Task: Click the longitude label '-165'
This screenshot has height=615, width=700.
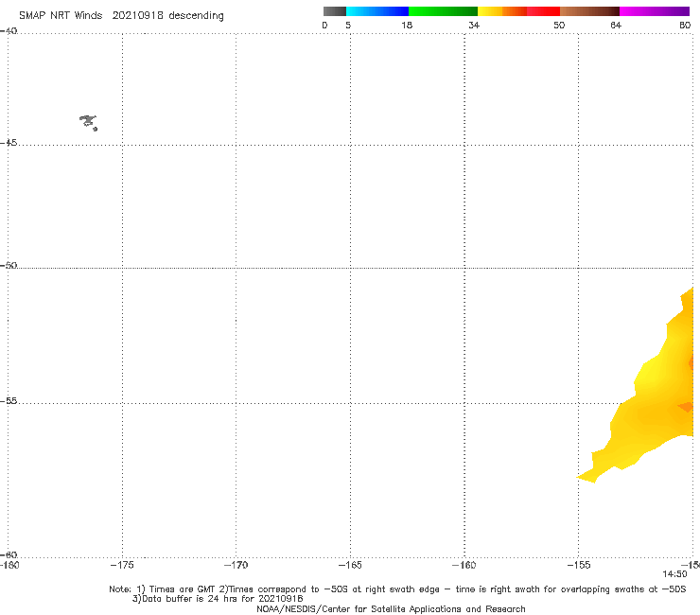Action: pos(350,565)
